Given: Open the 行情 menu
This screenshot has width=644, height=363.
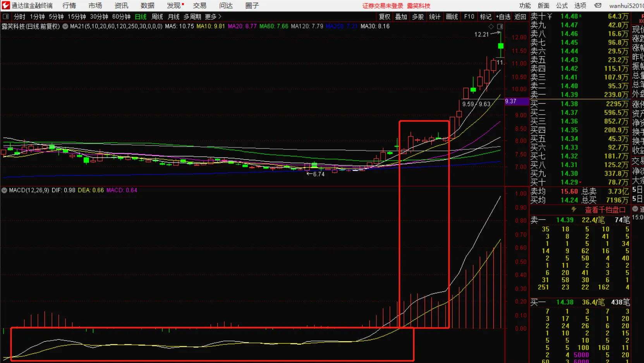Looking at the screenshot, I should tap(69, 5).
